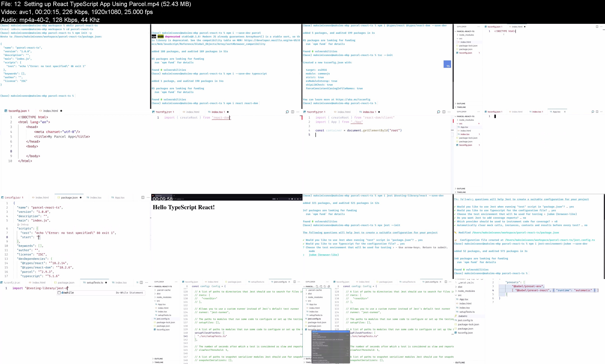Choose Copy Path in the explorer context menu
Screen dimensions: 605x364
[x=330, y=353]
